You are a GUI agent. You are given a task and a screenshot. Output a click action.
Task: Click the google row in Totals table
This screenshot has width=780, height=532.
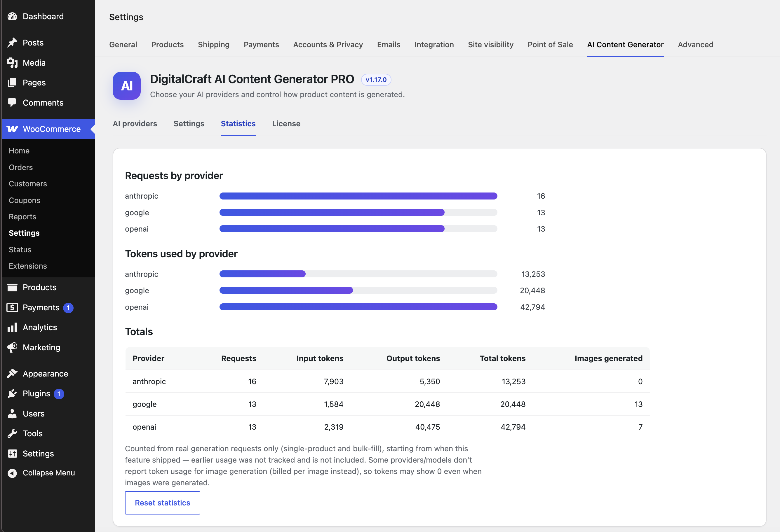[x=387, y=404]
